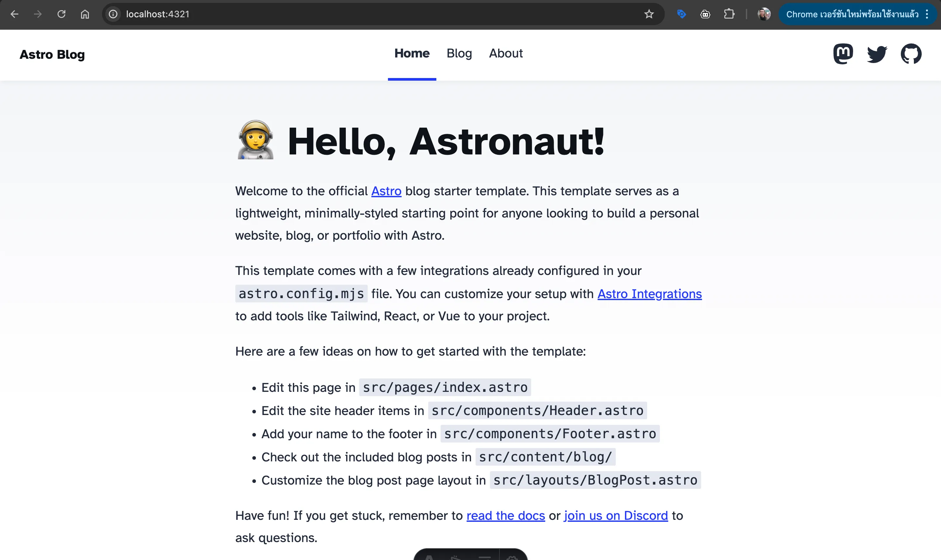Click the "read the docs" link
The width and height of the screenshot is (941, 560).
[506, 516]
